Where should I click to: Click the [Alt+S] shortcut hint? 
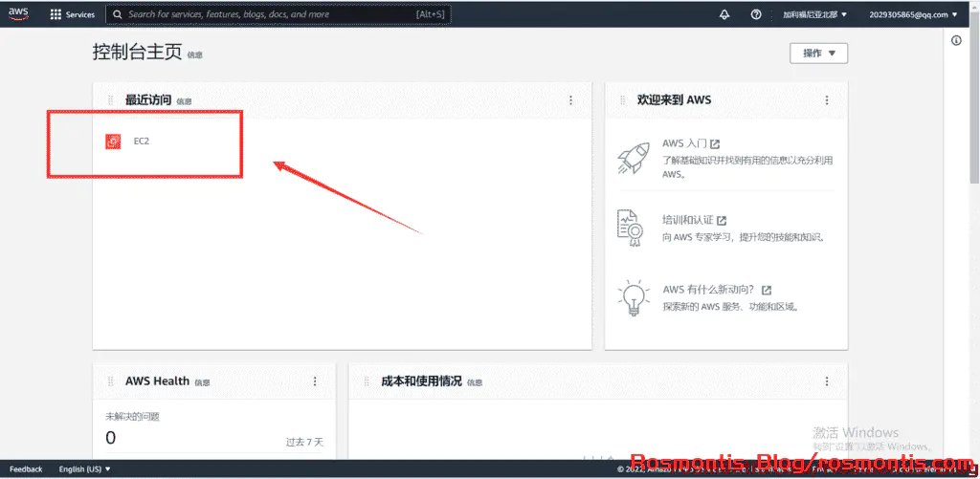(430, 14)
